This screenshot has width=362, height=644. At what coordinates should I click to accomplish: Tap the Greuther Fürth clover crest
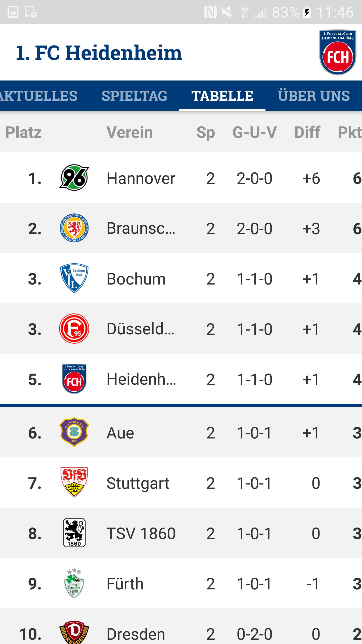[74, 584]
